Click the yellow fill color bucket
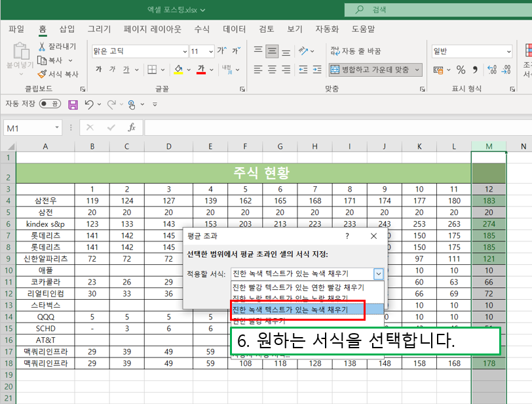This screenshot has height=404, width=532. pyautogui.click(x=178, y=70)
